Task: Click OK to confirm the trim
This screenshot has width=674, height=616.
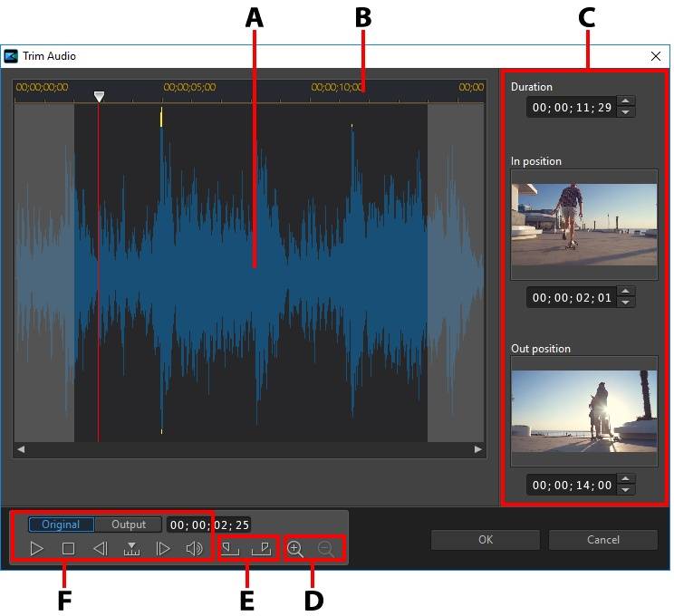Action: 486,540
